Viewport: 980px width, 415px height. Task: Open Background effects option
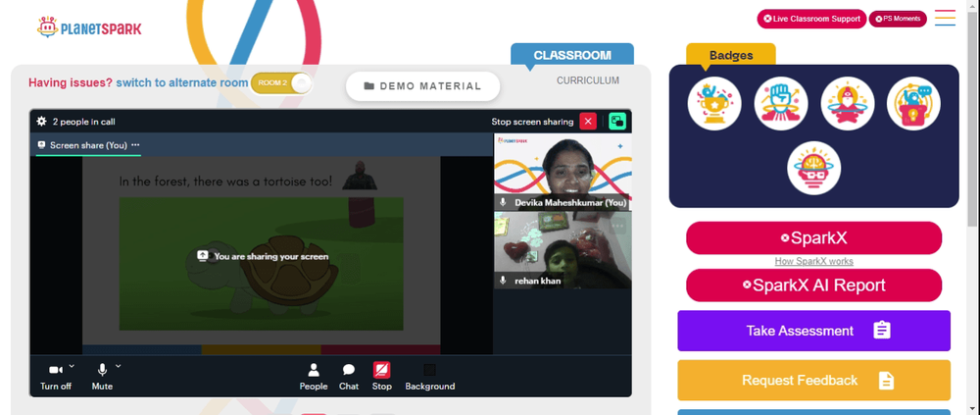click(x=430, y=378)
